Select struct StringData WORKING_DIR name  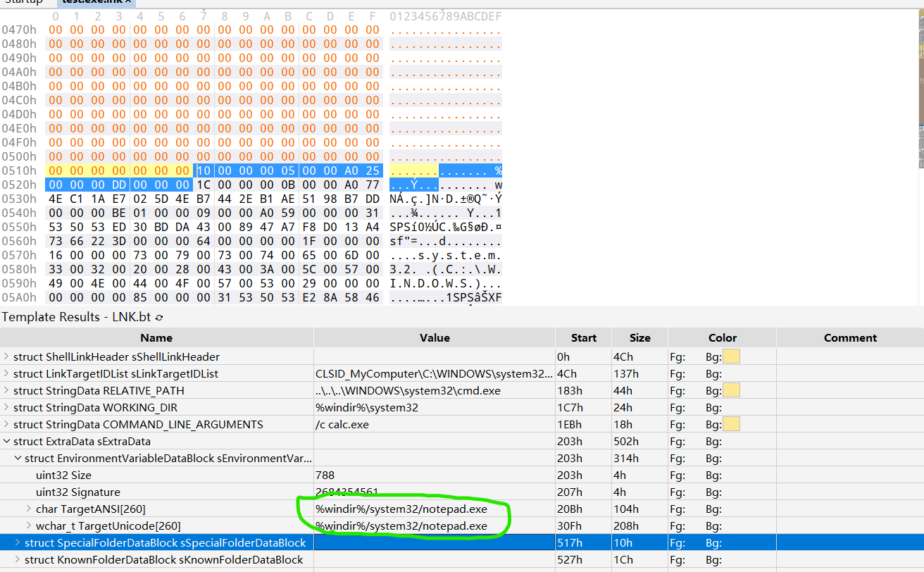point(95,408)
